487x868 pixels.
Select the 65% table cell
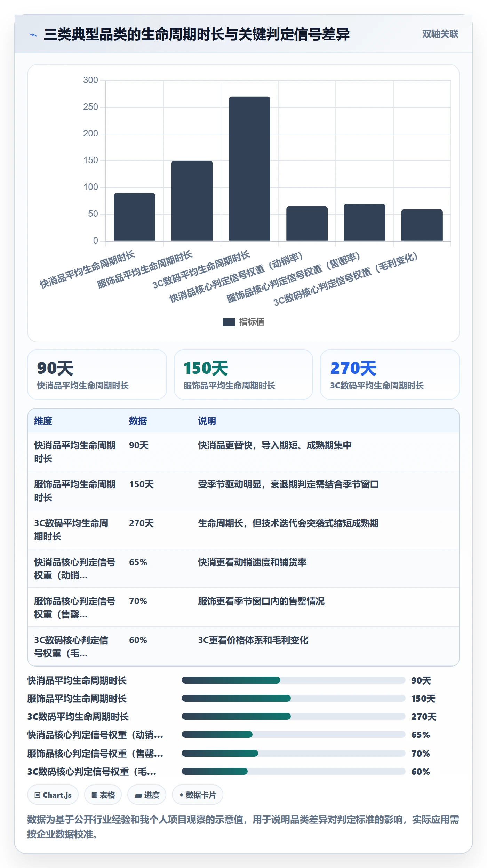pyautogui.click(x=138, y=562)
